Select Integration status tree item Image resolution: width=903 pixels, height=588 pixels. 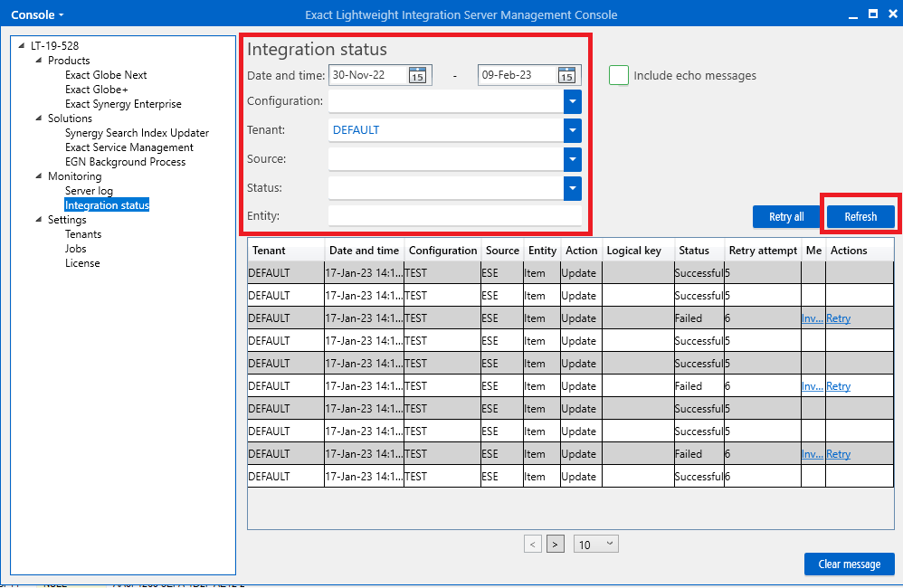click(107, 205)
